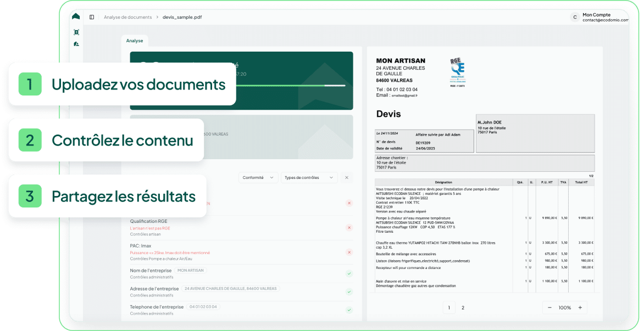Toggle the sidebar panel icon
The height and width of the screenshot is (331, 644).
click(x=92, y=17)
